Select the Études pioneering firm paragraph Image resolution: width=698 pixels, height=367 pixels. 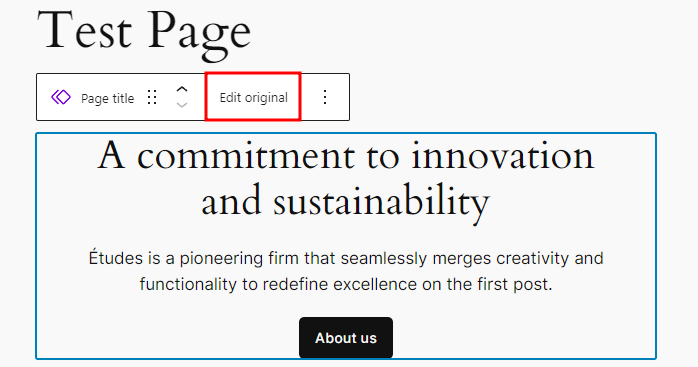(x=346, y=271)
